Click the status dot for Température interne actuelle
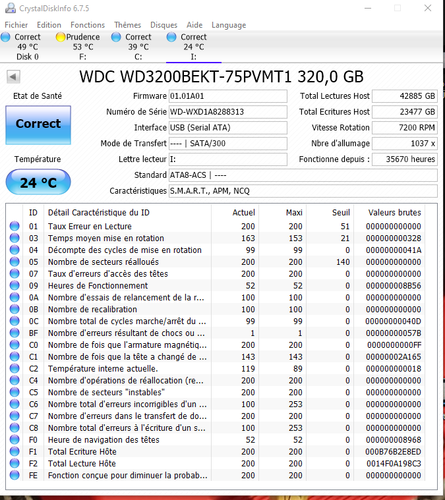Screen dimensions: 445x500 (x=15, y=368)
